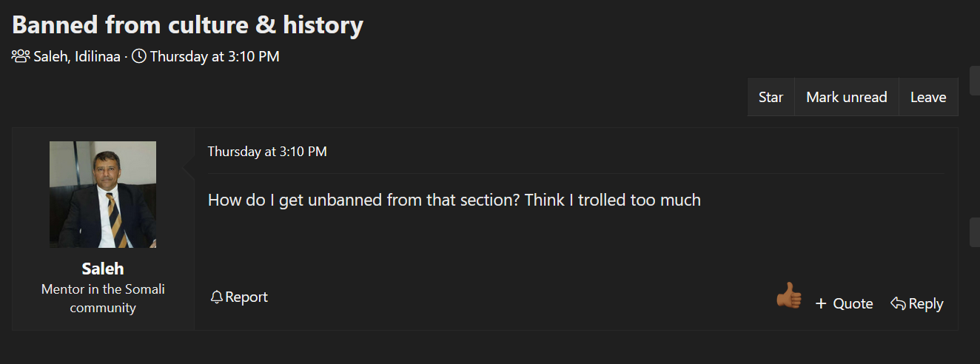Image resolution: width=980 pixels, height=364 pixels.
Task: Click the plus Quote button
Action: tap(844, 303)
